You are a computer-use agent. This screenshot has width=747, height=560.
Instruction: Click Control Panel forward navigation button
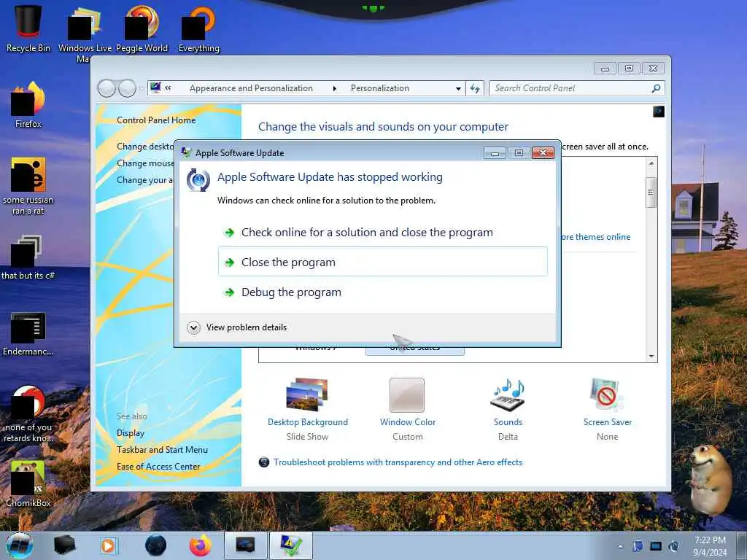[127, 88]
